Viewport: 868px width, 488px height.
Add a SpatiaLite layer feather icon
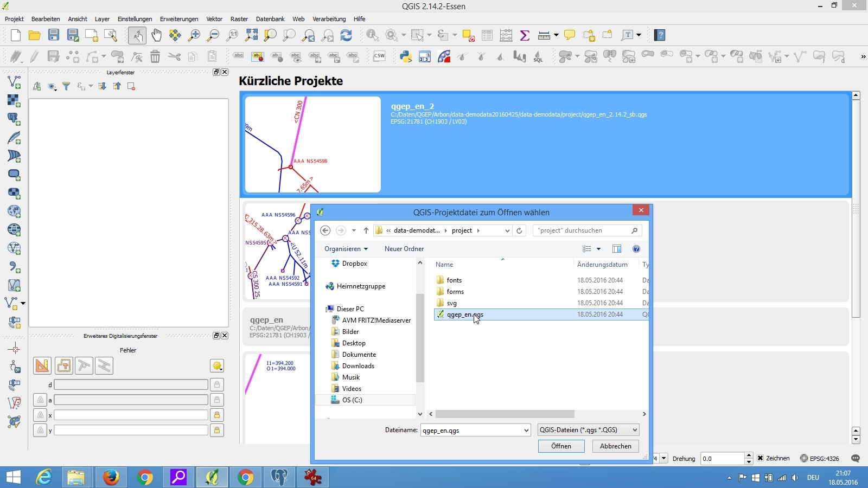(14, 137)
